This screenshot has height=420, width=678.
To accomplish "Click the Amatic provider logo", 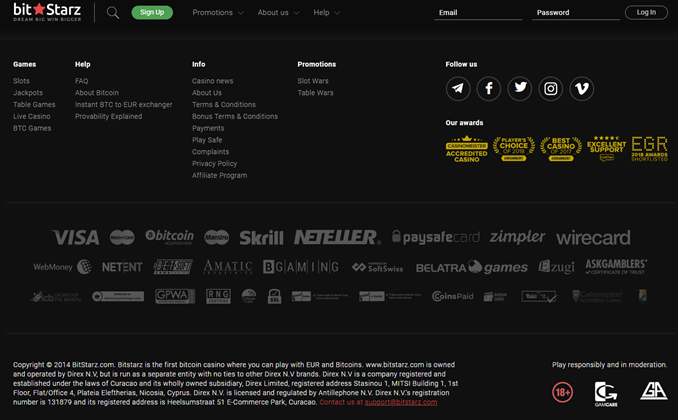I will (228, 267).
